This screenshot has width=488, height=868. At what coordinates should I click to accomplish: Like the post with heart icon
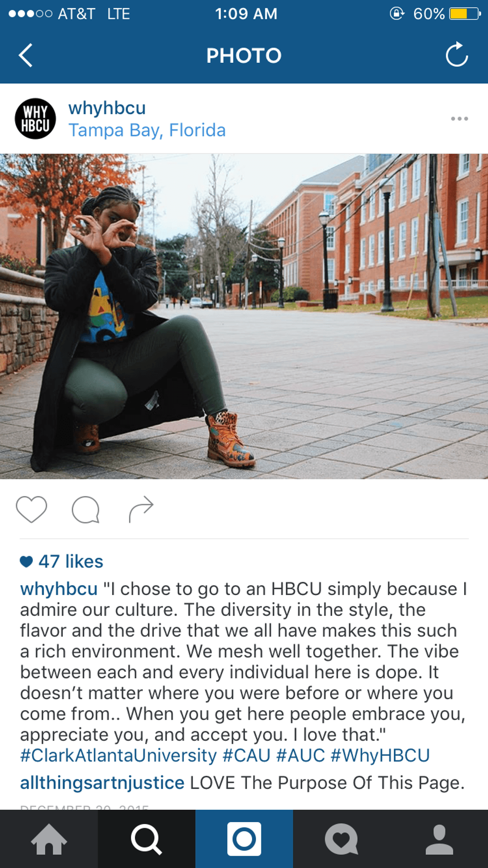tap(31, 509)
